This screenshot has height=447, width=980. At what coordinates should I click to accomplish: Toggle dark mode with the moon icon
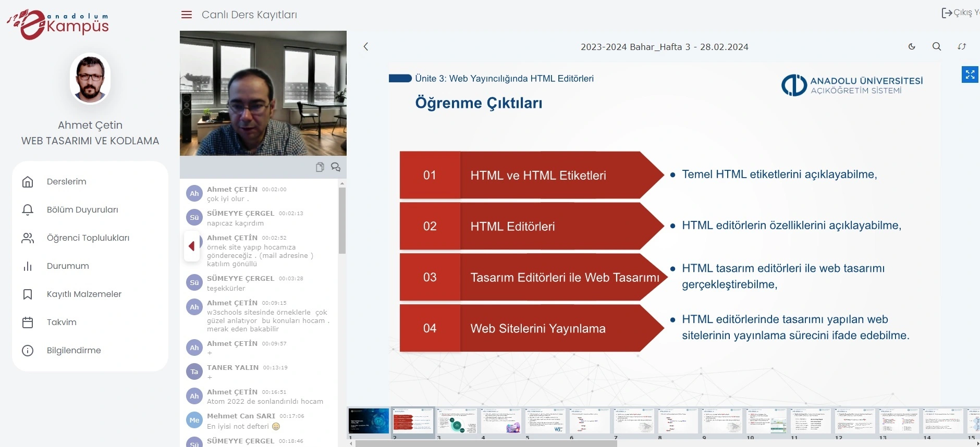[912, 46]
